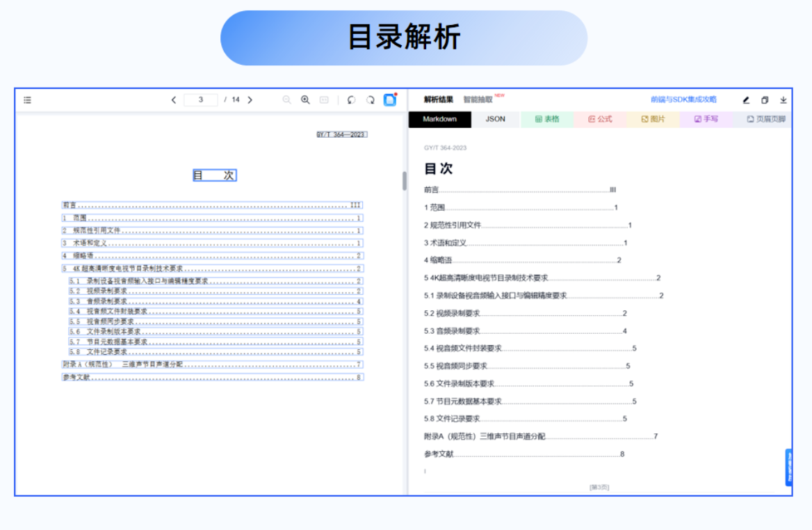Click the page number input field
812x530 pixels.
201,100
